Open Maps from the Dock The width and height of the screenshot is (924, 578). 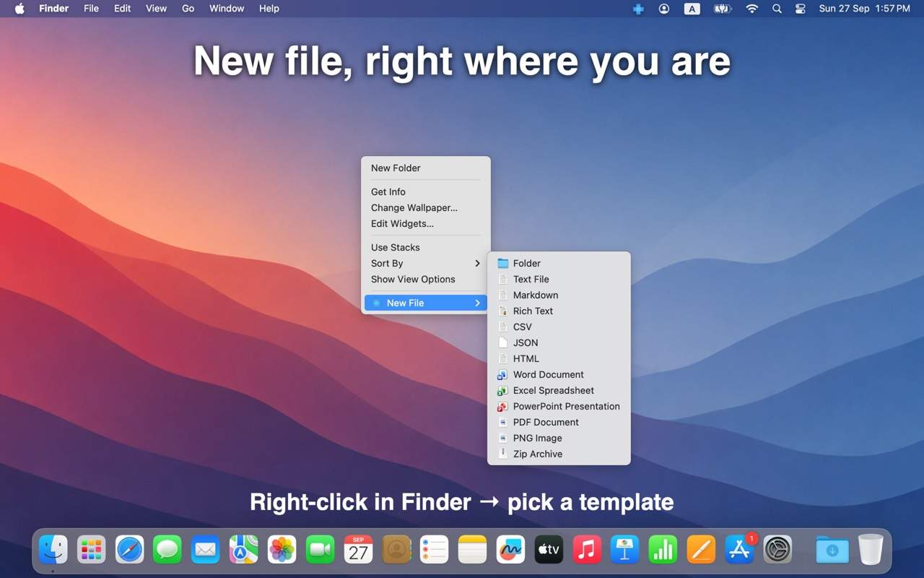pyautogui.click(x=244, y=550)
